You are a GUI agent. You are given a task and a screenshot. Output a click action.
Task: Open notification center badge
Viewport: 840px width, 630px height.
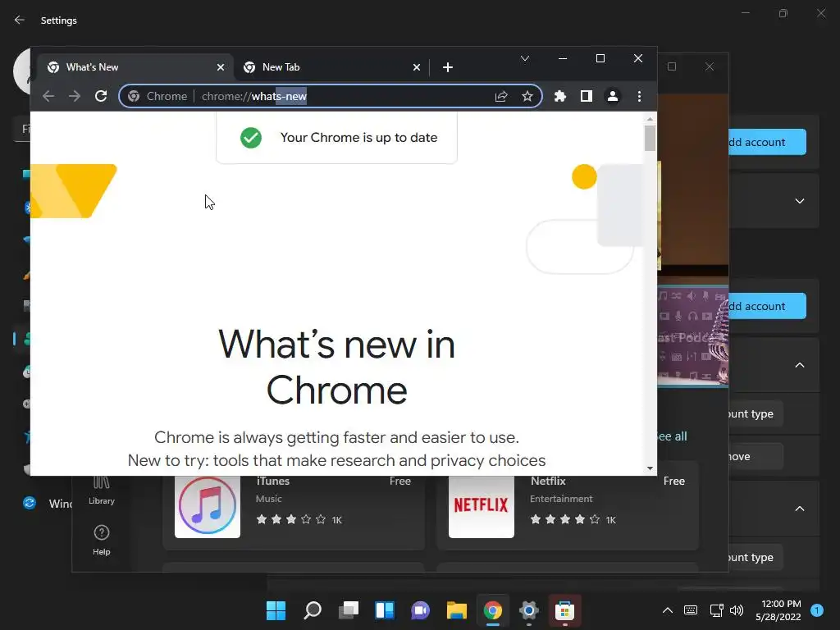click(817, 610)
